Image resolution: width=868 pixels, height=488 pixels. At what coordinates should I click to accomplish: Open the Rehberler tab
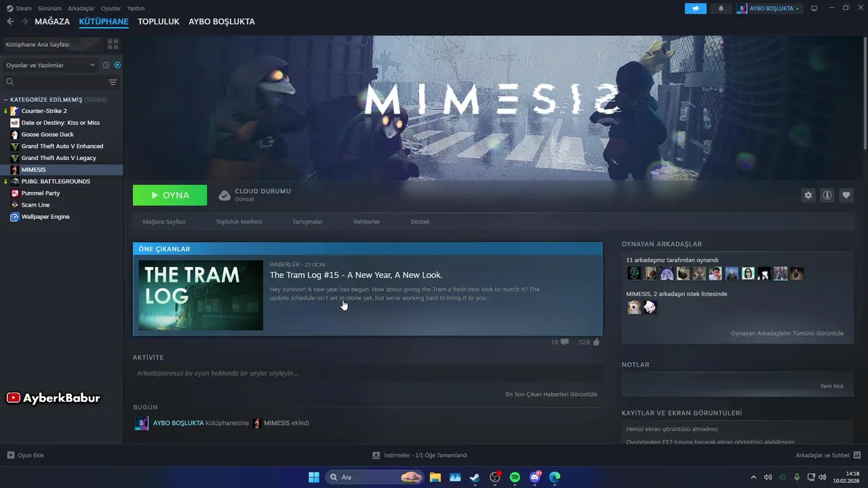click(366, 222)
